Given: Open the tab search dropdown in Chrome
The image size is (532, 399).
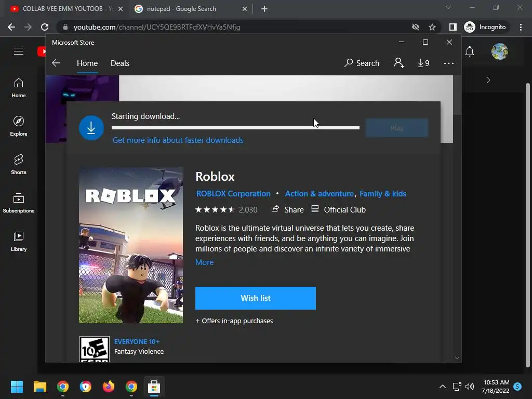Looking at the screenshot, I should click(x=448, y=7).
